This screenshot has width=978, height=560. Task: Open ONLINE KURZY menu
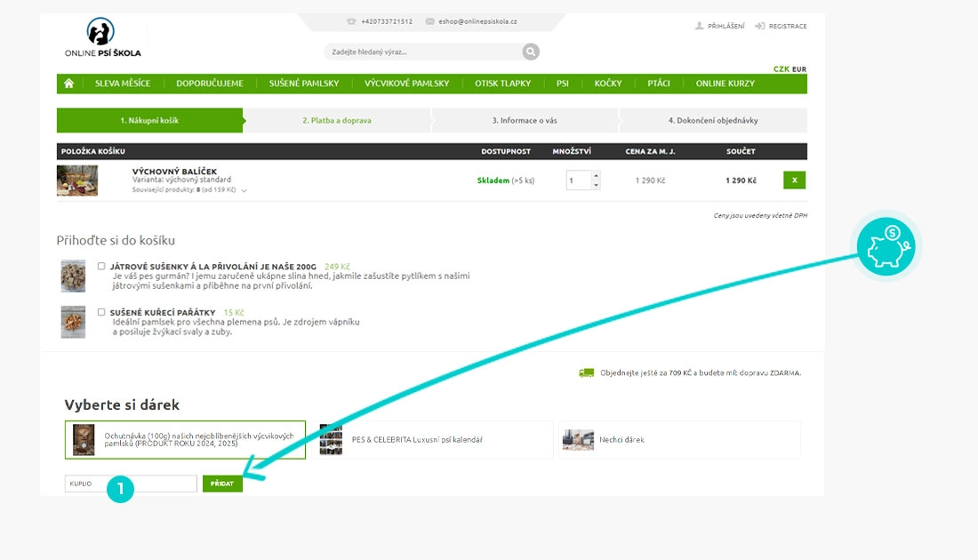pyautogui.click(x=725, y=84)
